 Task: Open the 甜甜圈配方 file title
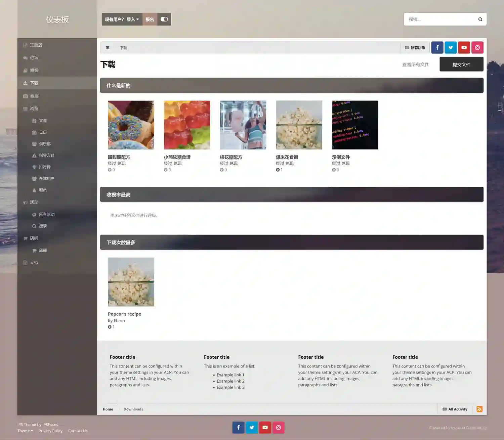(x=119, y=157)
